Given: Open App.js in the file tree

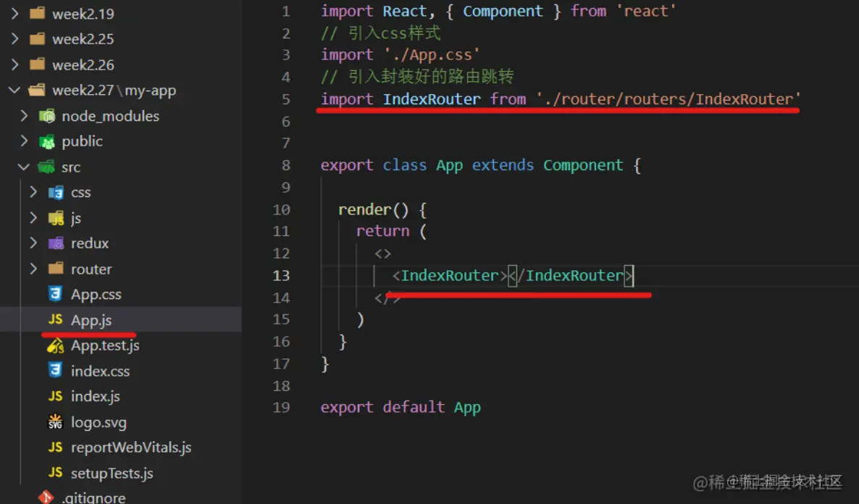Looking at the screenshot, I should (x=91, y=320).
